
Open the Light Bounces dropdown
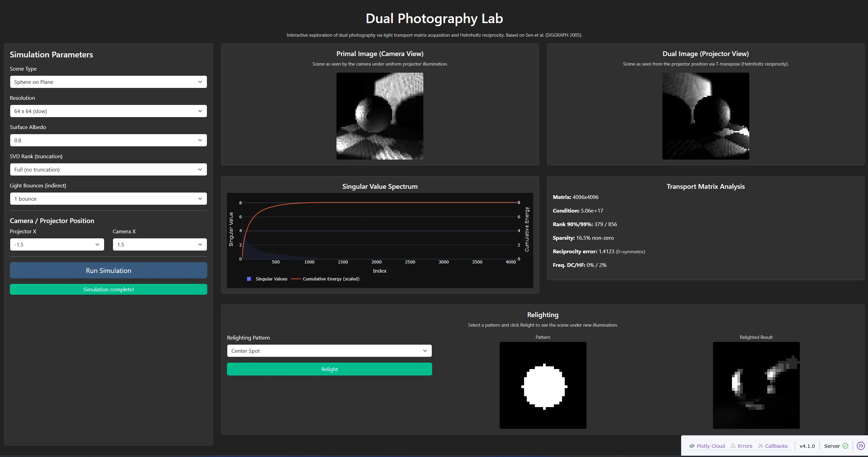108,199
